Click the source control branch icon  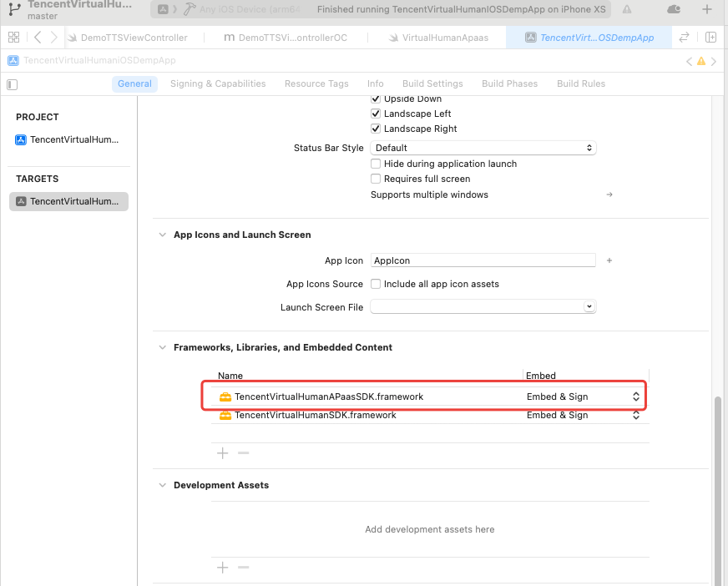[x=14, y=9]
